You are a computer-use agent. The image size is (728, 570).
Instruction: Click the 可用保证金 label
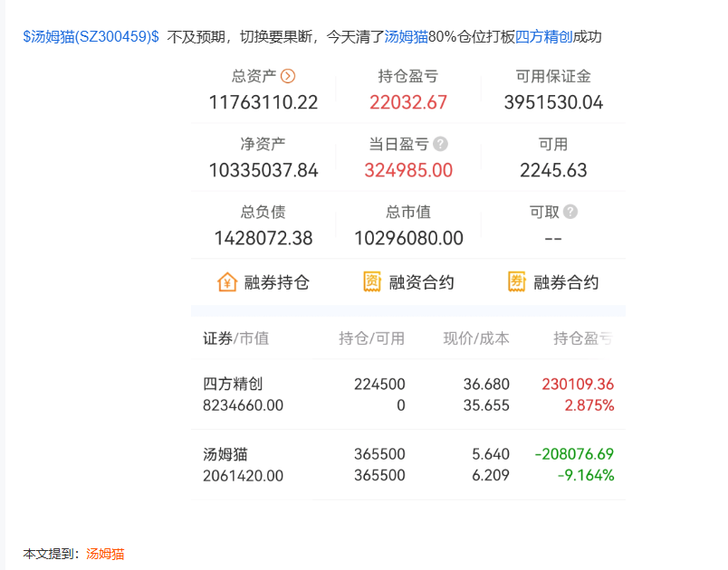[553, 76]
